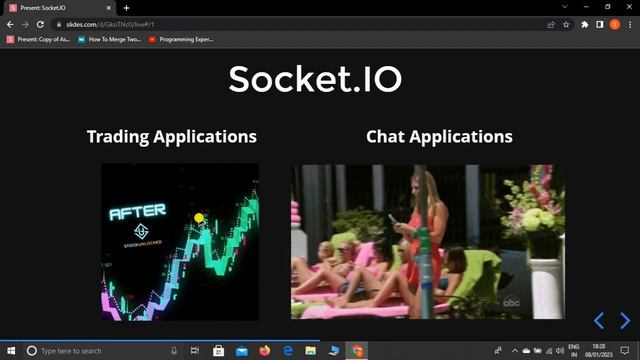This screenshot has height=360, width=640.
Task: Close the Present: Socket.IO tab
Action: (x=109, y=8)
